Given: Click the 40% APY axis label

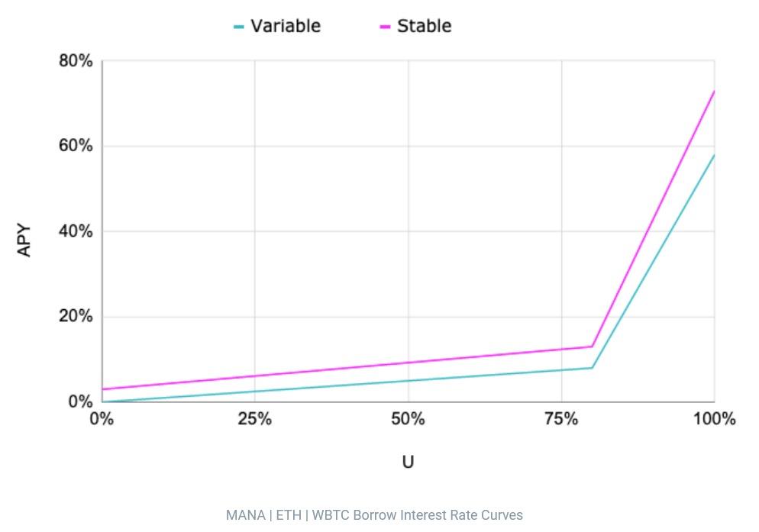Looking at the screenshot, I should coord(76,231).
